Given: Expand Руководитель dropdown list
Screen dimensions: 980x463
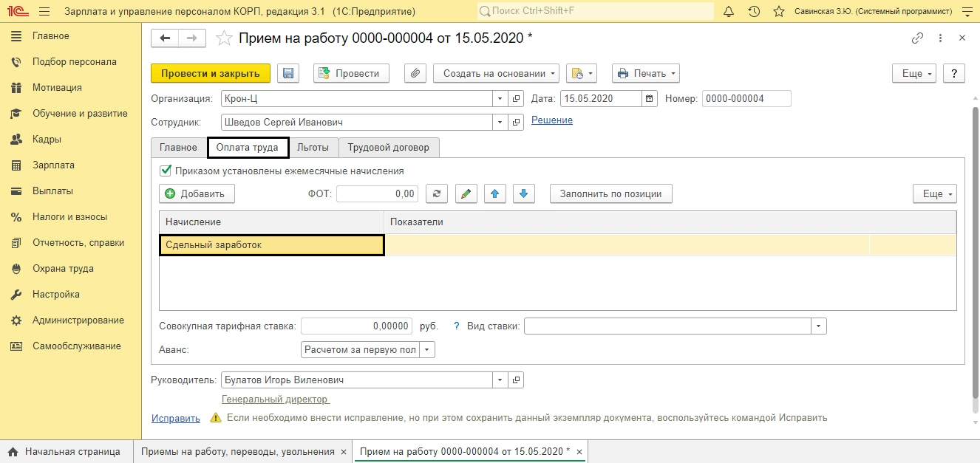Looking at the screenshot, I should (500, 380).
